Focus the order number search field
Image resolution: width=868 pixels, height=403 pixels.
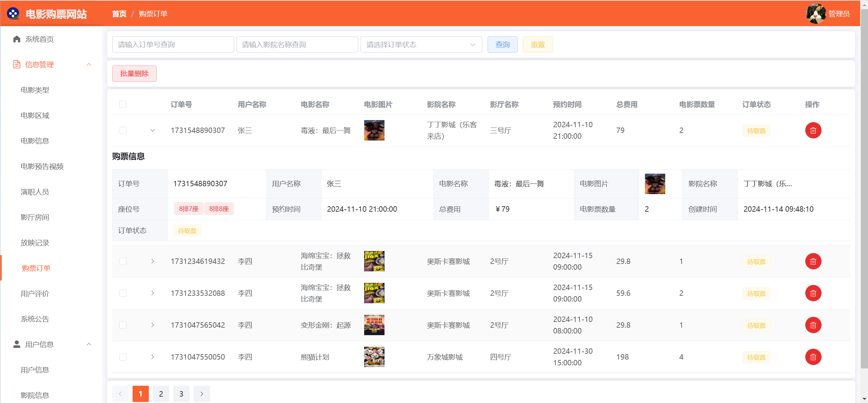[x=173, y=44]
